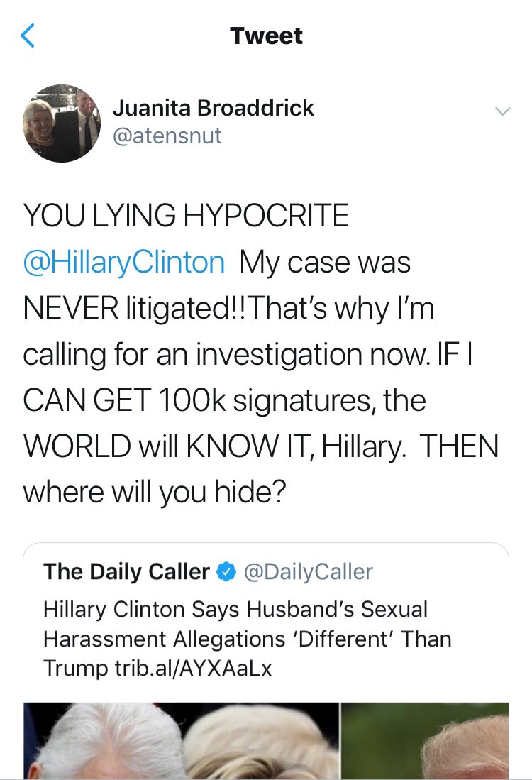The width and height of the screenshot is (532, 780).
Task: Select the @atensnut handle
Action: click(x=167, y=135)
